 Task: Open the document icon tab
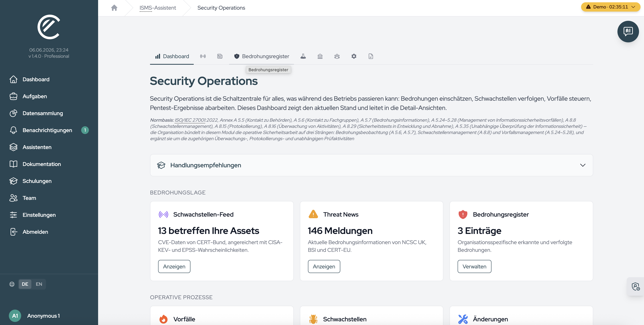coord(371,56)
